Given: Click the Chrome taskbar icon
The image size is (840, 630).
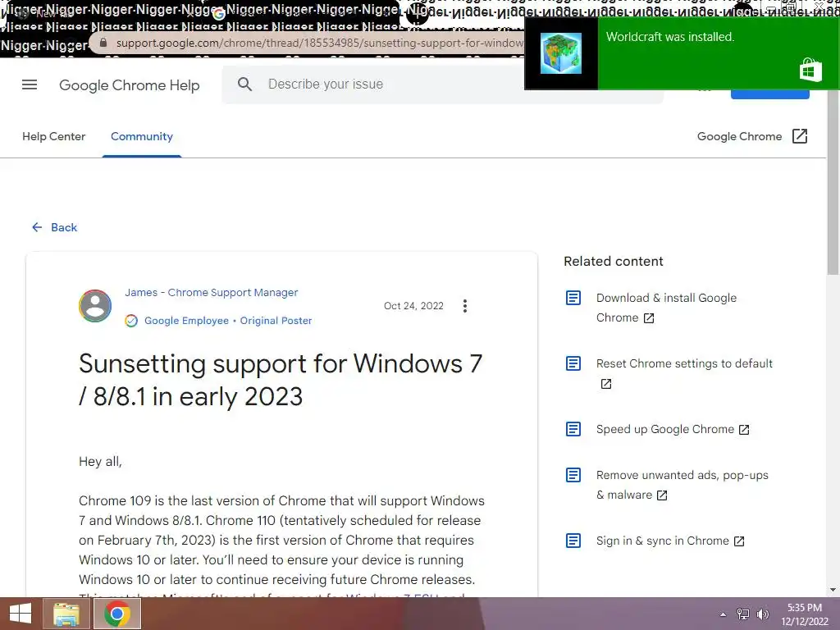Looking at the screenshot, I should [117, 614].
